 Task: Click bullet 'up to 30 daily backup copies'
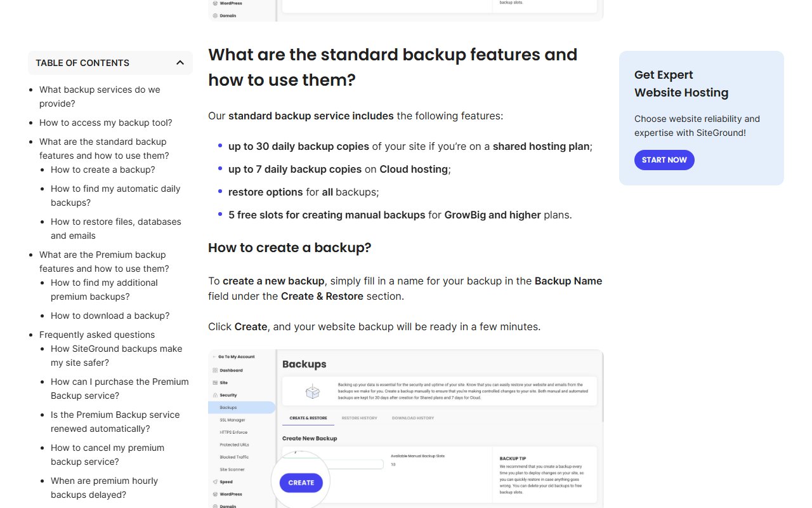[410, 146]
